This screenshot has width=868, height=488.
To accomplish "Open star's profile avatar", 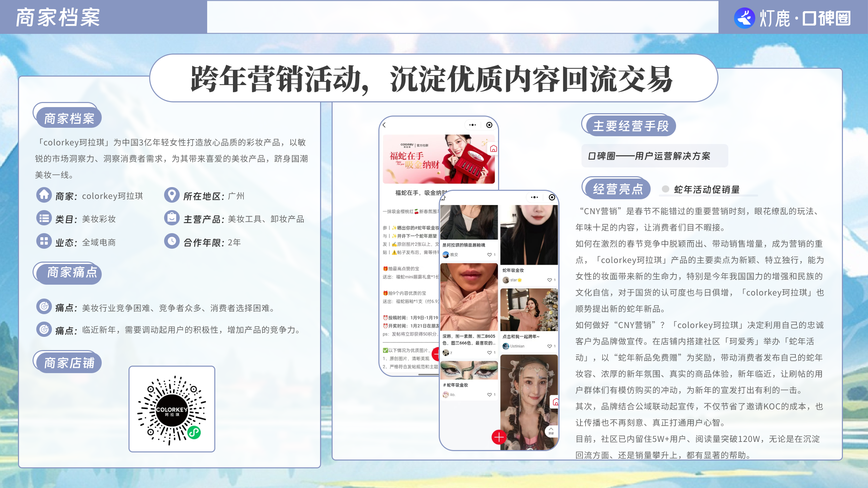I will click(506, 280).
